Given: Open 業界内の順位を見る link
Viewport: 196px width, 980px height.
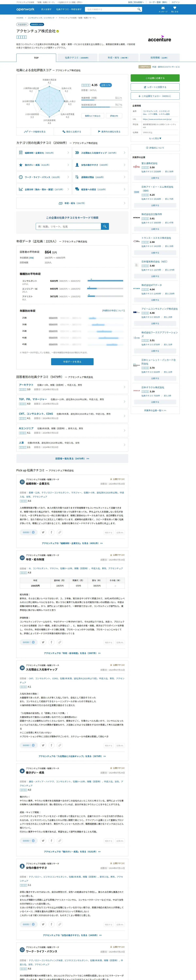Looking at the screenshot, I should pos(109,132).
